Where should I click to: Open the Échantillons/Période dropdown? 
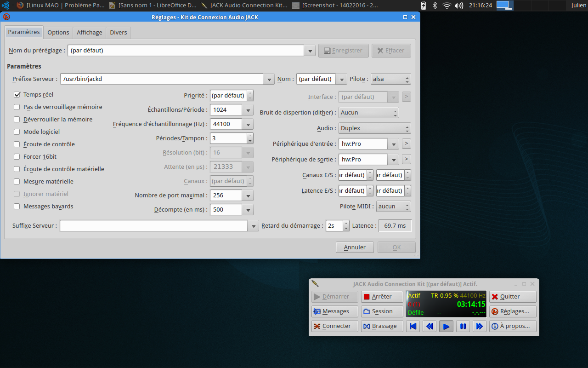pyautogui.click(x=248, y=110)
